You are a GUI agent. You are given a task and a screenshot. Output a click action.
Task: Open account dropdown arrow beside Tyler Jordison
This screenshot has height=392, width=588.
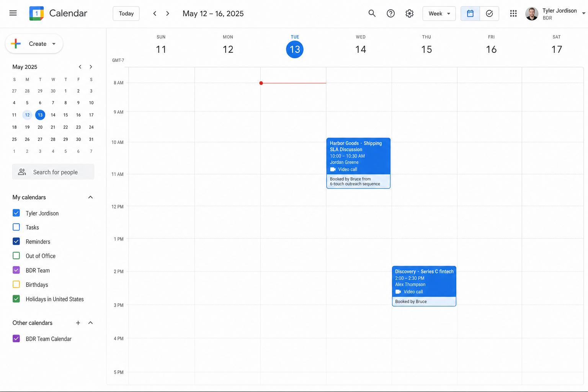583,13
